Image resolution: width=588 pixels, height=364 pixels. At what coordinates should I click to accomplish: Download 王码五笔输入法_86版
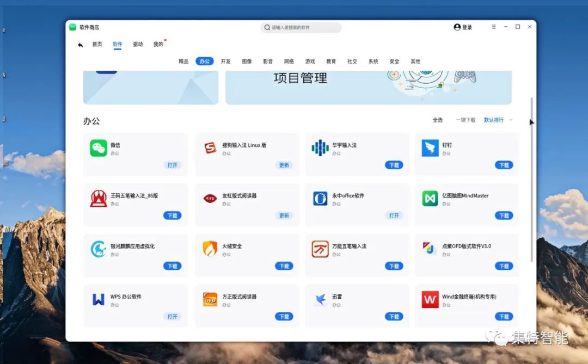point(172,215)
